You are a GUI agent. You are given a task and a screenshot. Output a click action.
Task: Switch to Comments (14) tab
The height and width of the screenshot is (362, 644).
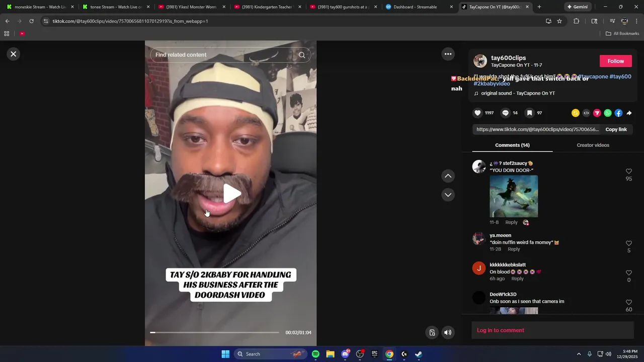pyautogui.click(x=512, y=145)
